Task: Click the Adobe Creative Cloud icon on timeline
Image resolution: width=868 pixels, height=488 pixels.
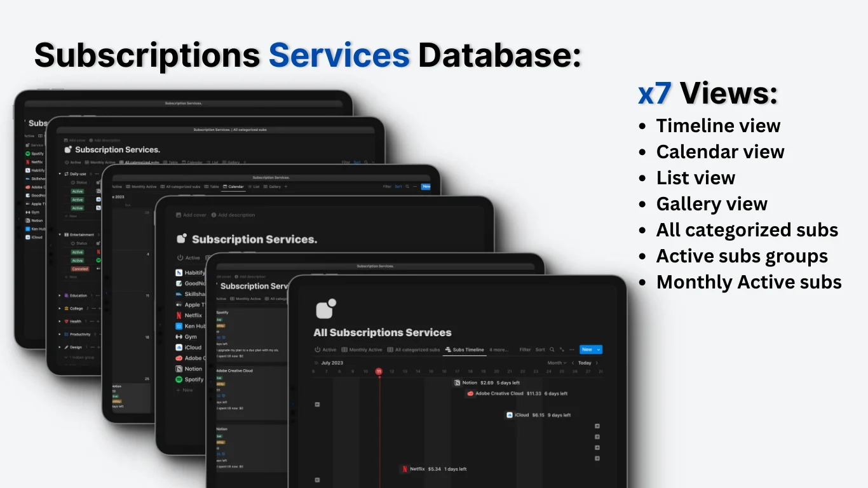Action: click(471, 394)
